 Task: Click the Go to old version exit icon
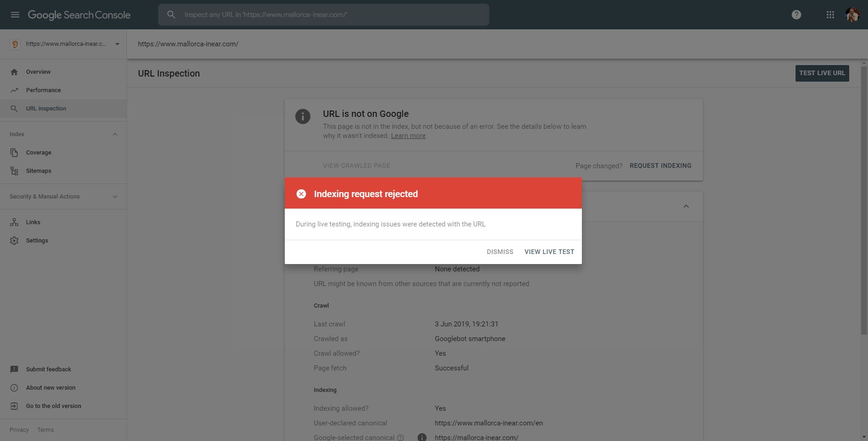click(14, 406)
